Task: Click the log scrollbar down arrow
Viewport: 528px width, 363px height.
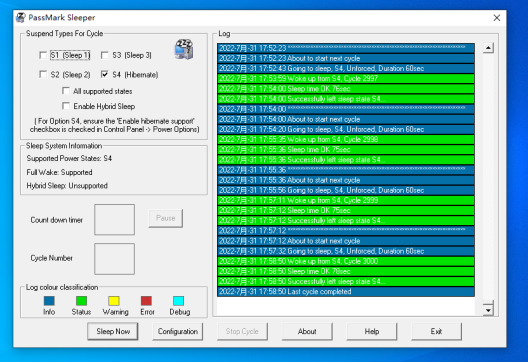Action: pos(488,310)
